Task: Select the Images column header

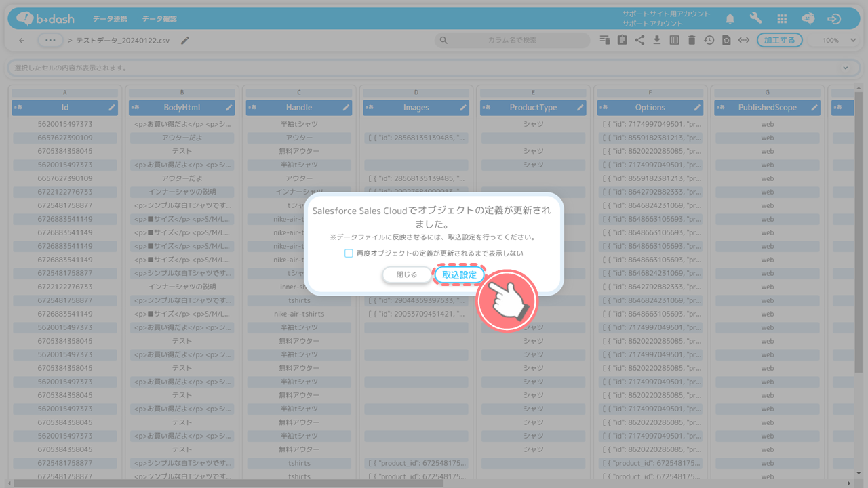Action: (x=416, y=107)
